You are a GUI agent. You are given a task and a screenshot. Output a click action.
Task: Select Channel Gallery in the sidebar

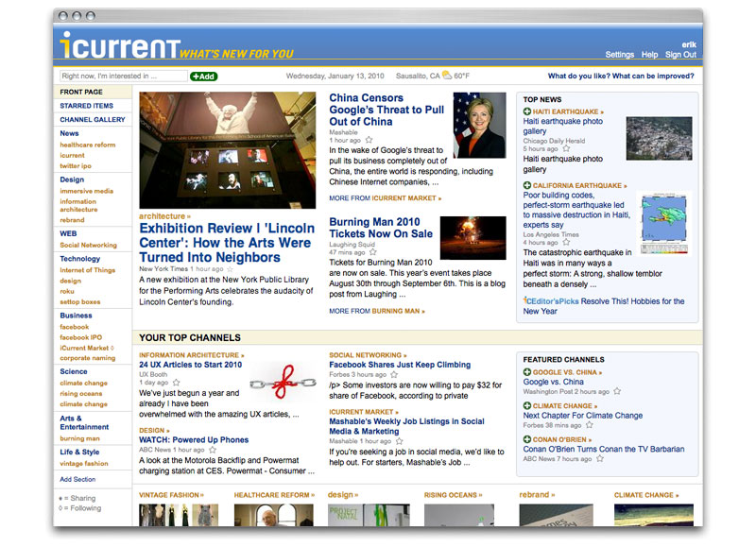[x=93, y=120]
